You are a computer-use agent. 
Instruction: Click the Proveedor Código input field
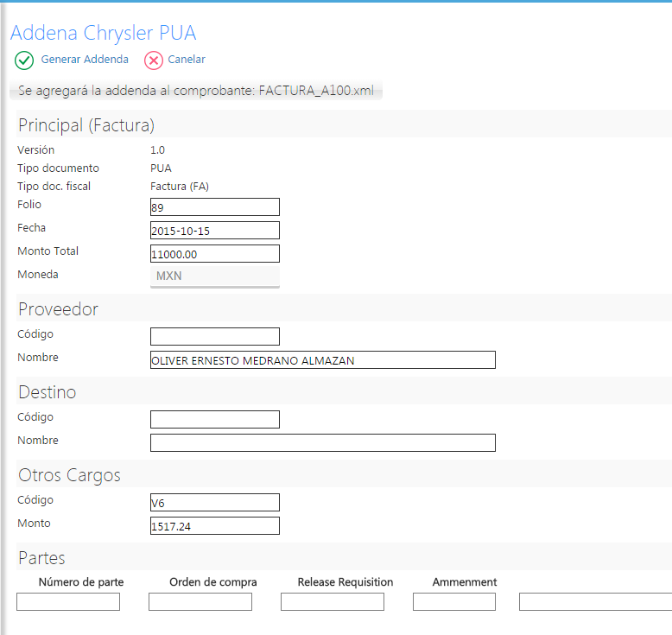(215, 337)
